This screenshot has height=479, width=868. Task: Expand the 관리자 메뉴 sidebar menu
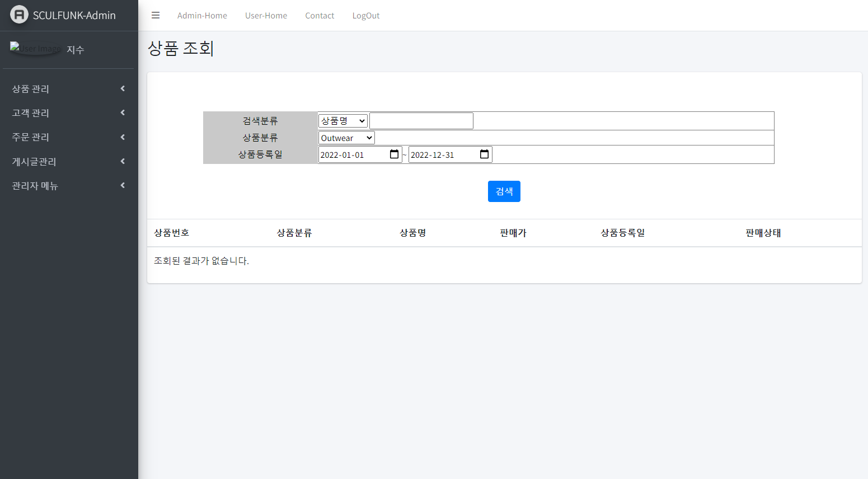coord(69,186)
